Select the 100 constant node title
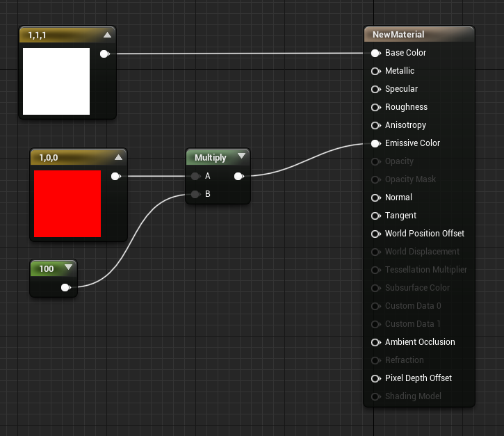 pyautogui.click(x=47, y=269)
